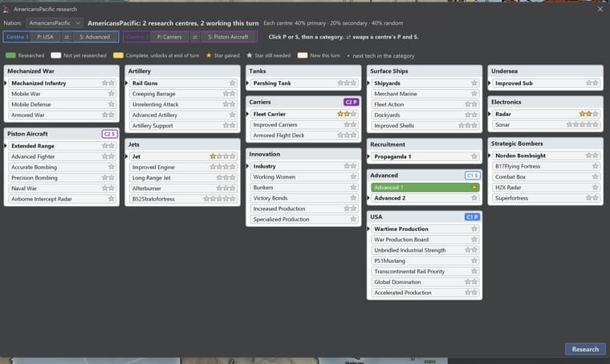Click the next-tech arrow beside Wartime Production
Viewport: 610px width, 364px height.
click(x=368, y=229)
